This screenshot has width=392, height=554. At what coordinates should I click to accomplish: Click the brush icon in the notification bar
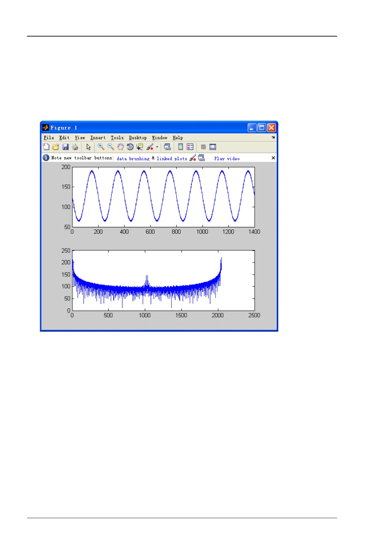(x=193, y=158)
